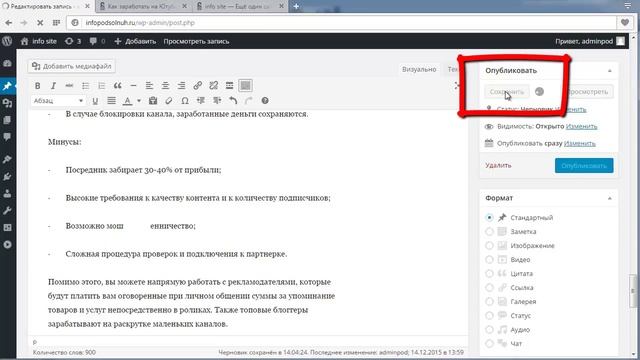Click the blue Опубликовать button
This screenshot has width=640, height=360.
click(x=584, y=166)
